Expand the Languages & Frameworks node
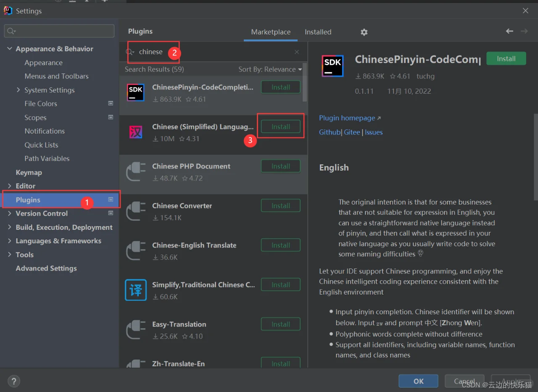The height and width of the screenshot is (392, 538). 10,241
